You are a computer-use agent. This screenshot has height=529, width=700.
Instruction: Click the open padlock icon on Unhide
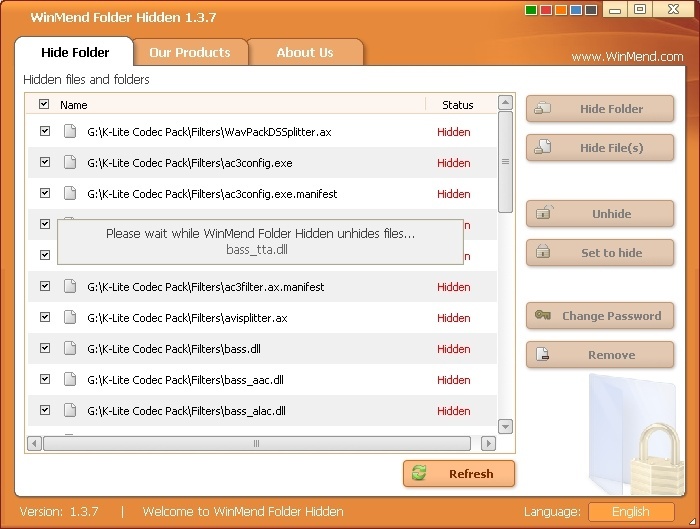[544, 212]
